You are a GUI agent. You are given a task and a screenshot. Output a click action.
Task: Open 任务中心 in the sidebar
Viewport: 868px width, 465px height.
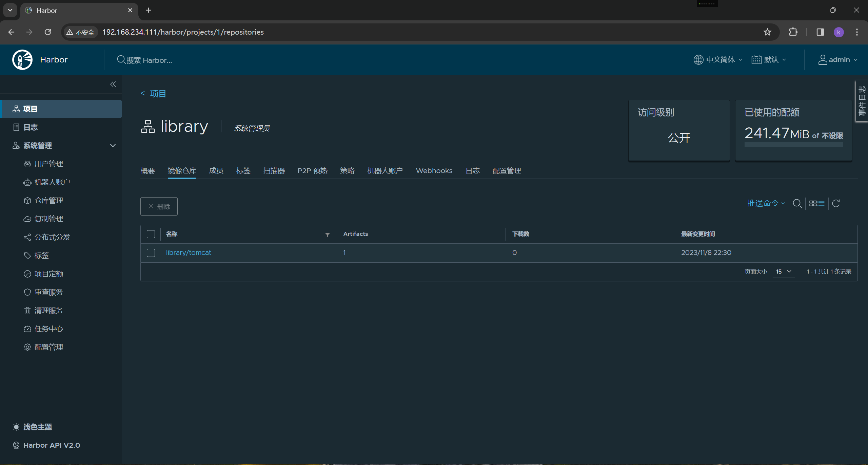click(48, 329)
